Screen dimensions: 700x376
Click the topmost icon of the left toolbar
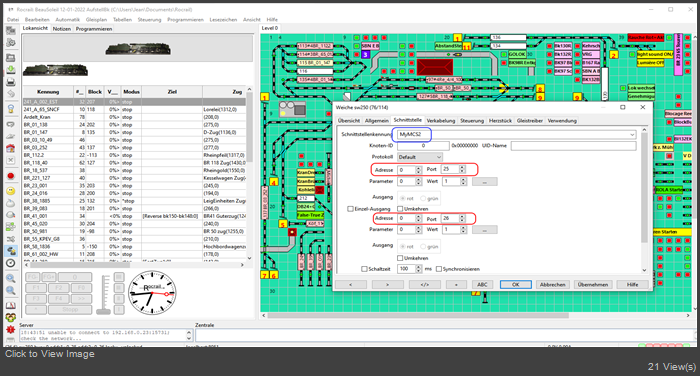pyautogui.click(x=11, y=31)
